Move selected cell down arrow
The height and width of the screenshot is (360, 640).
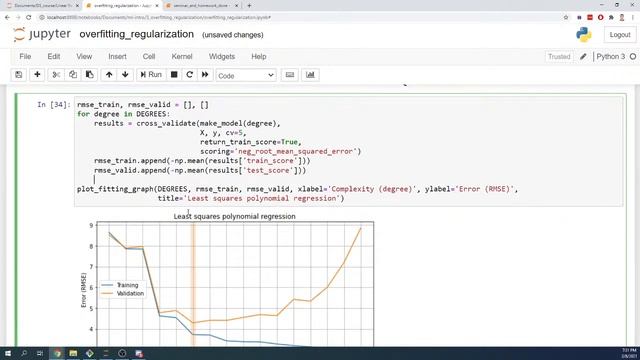[x=125, y=75]
